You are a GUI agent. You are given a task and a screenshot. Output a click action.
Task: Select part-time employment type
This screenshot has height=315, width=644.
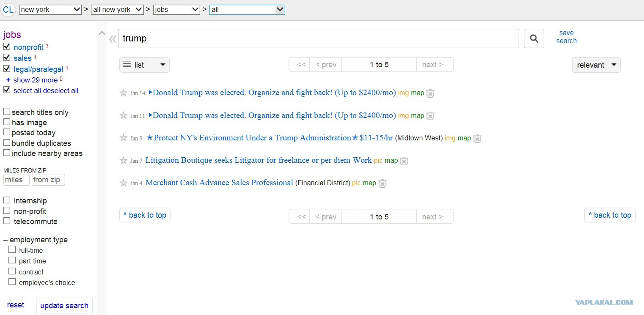click(x=12, y=260)
